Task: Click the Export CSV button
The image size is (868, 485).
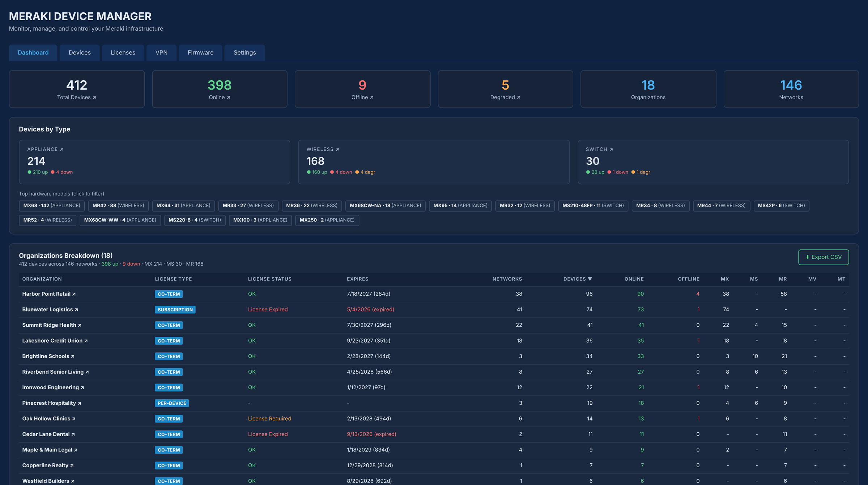Action: click(823, 257)
